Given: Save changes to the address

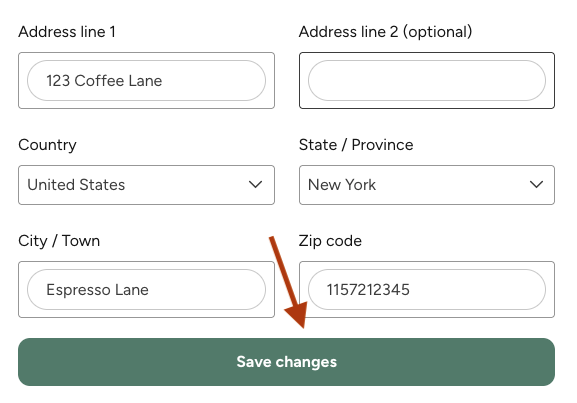Looking at the screenshot, I should 286,362.
